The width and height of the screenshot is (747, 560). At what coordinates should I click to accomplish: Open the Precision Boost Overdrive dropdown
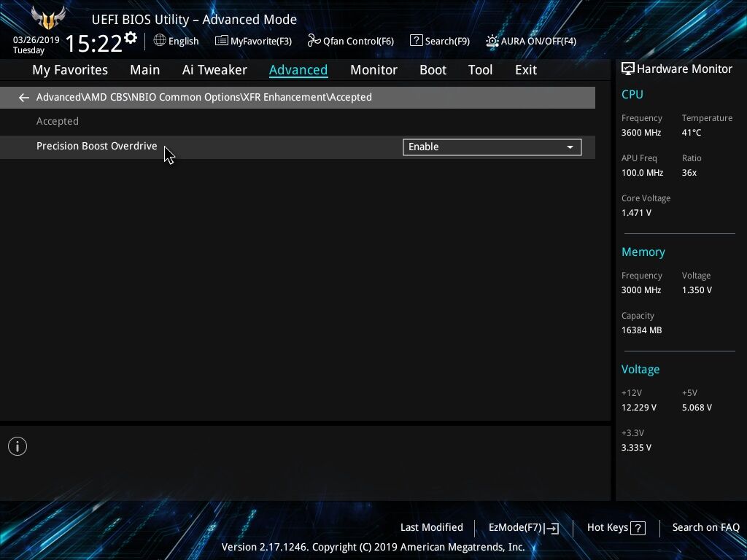click(492, 147)
